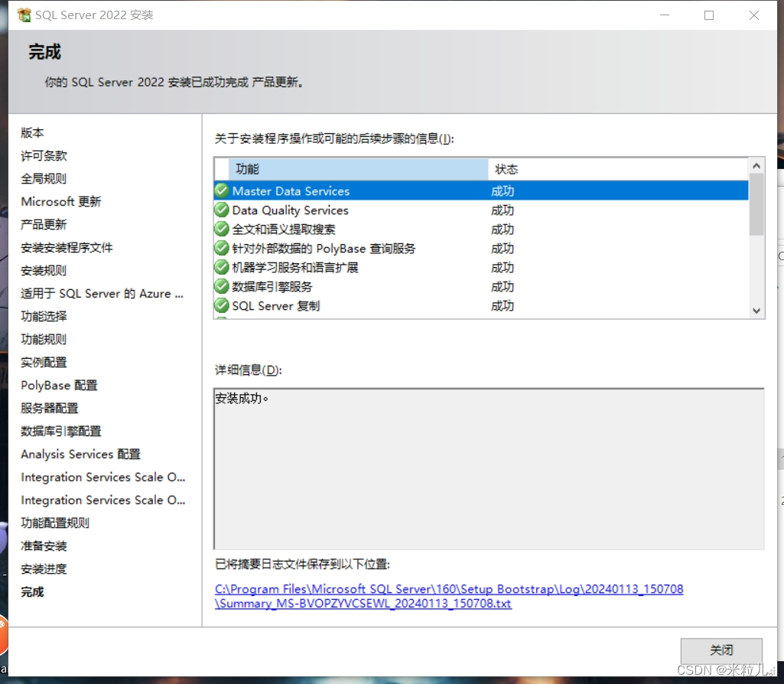Select the 数据库引擎服务 row
This screenshot has height=684, width=784.
(482, 286)
